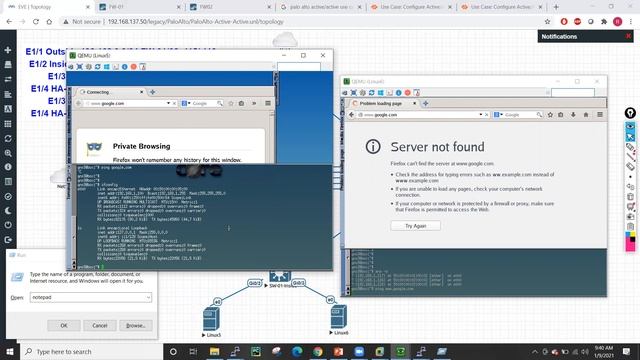Viewport: 640px width, 360px height.
Task: Click the home icon in Linux6 Firefox
Action: [x=586, y=115]
